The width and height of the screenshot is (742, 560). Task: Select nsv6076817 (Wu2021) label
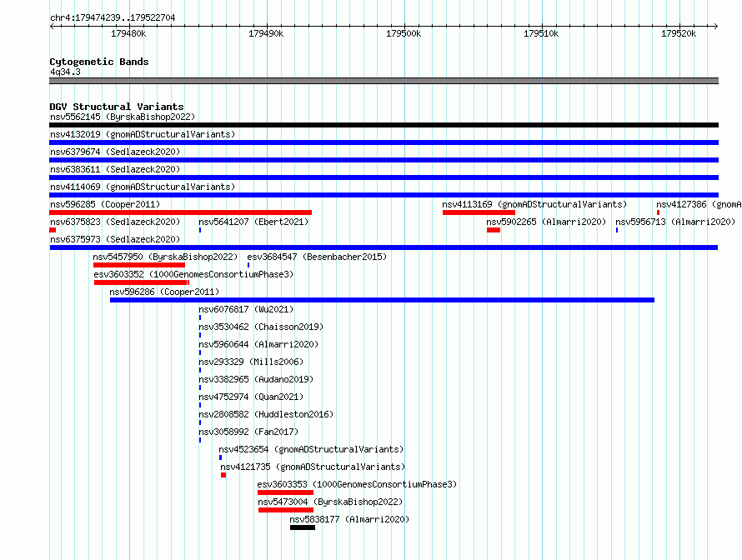pos(246,309)
